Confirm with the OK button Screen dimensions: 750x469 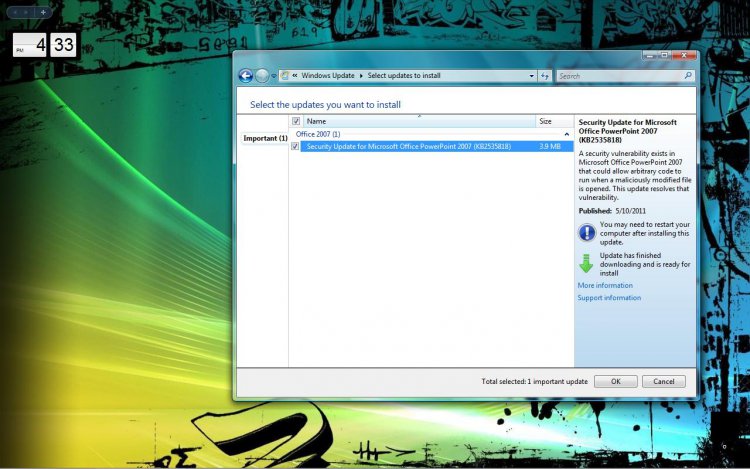[616, 382]
